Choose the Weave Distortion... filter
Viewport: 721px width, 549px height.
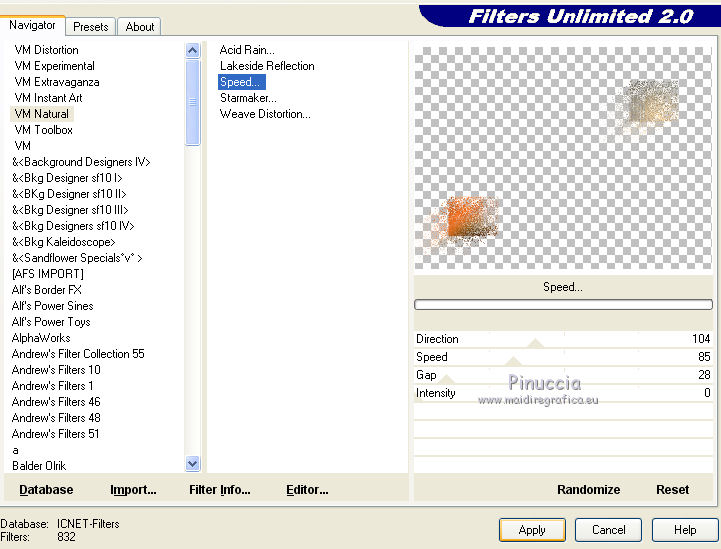tap(265, 114)
